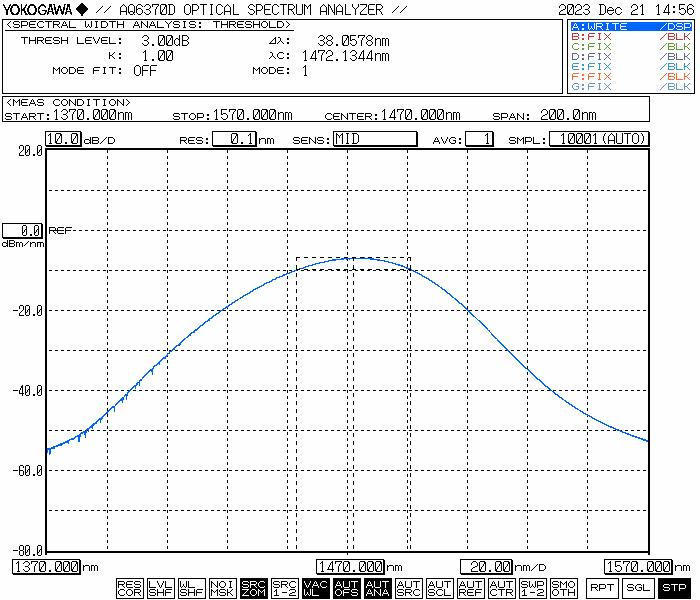
Task: Toggle the AUT OFS auto offset indicator
Action: tap(347, 588)
